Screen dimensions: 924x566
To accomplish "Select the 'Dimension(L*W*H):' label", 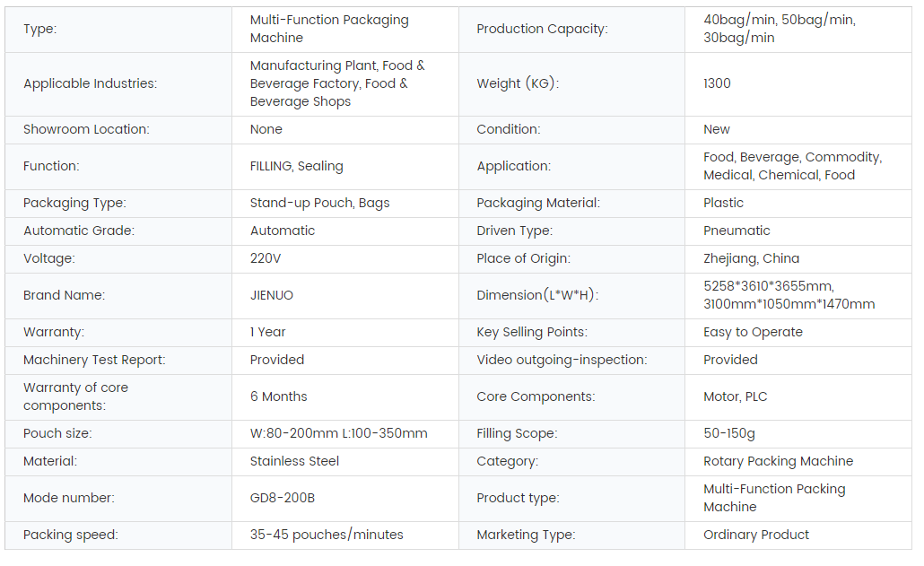I will coord(537,295).
